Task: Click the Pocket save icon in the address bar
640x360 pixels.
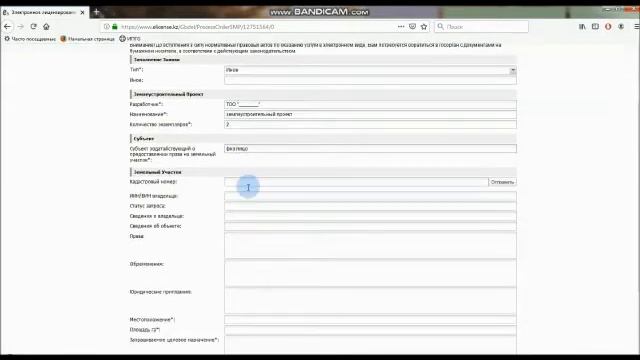Action: 413,27
